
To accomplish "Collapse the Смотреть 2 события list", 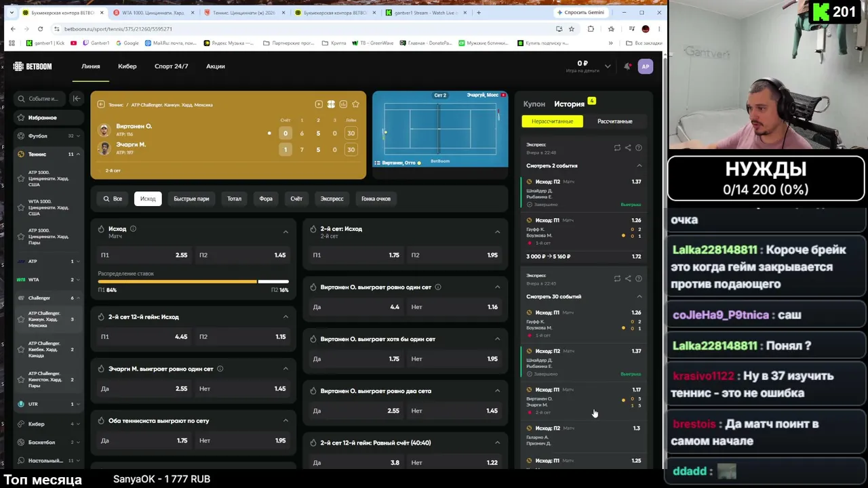I will point(639,166).
